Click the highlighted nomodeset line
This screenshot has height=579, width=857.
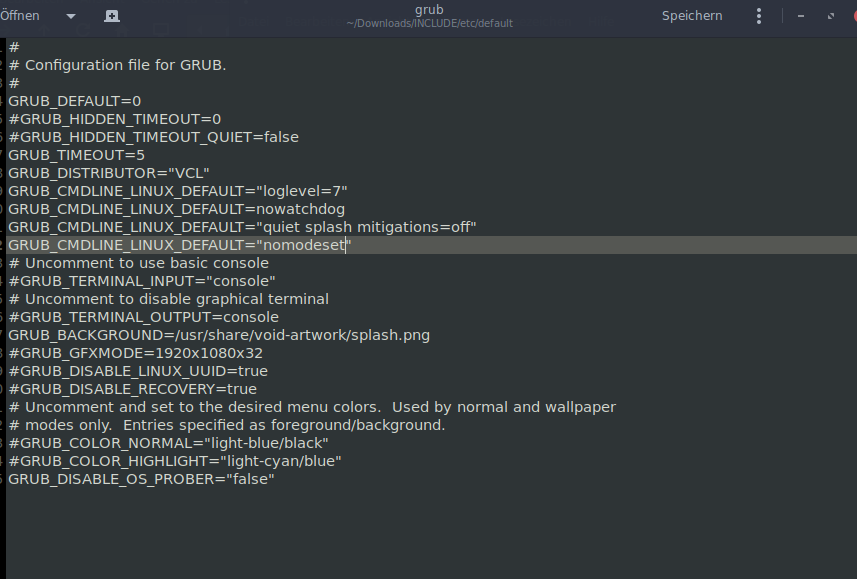pyautogui.click(x=180, y=245)
